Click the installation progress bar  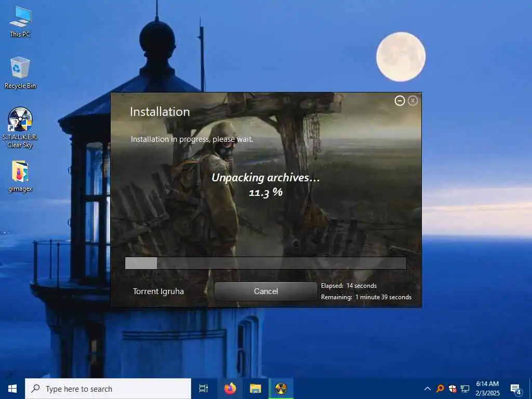coord(265,263)
